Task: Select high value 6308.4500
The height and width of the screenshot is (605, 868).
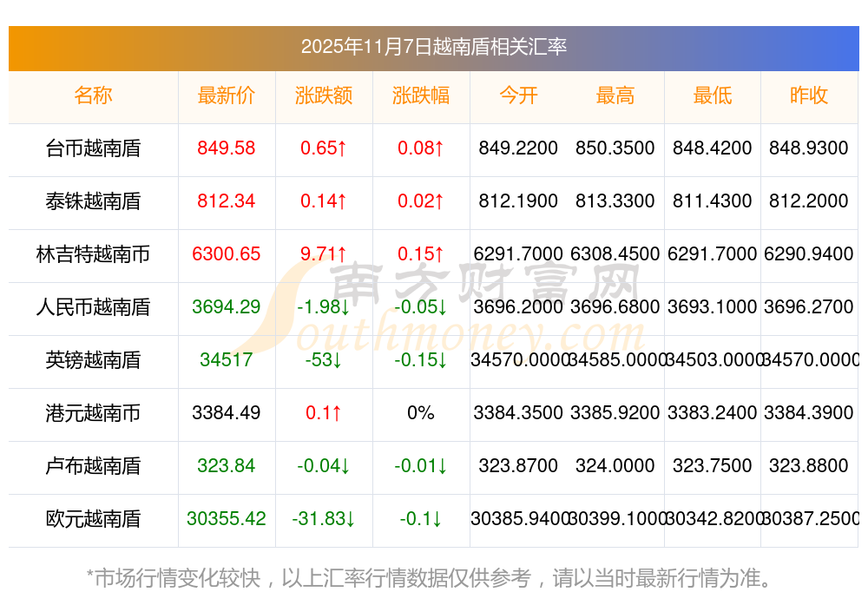Action: point(615,254)
